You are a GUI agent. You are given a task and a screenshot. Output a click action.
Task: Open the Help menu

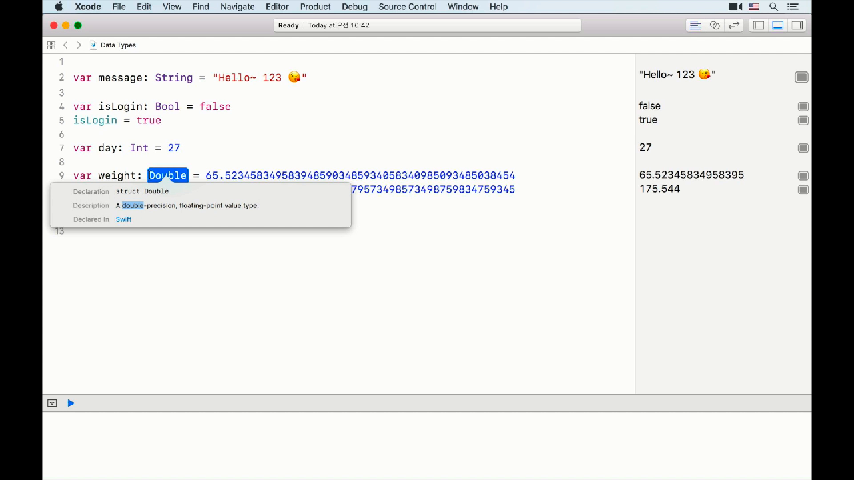tap(498, 7)
